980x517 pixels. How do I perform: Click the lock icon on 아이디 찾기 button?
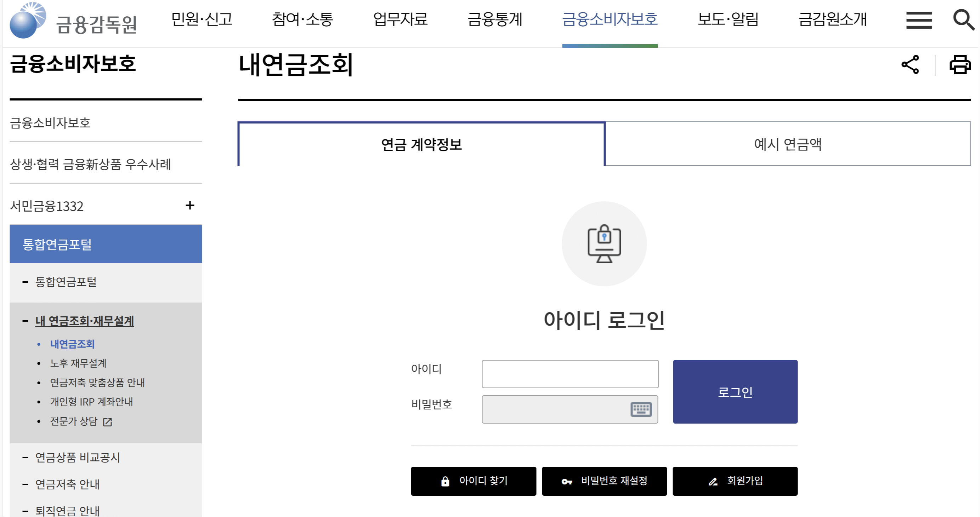pos(445,481)
